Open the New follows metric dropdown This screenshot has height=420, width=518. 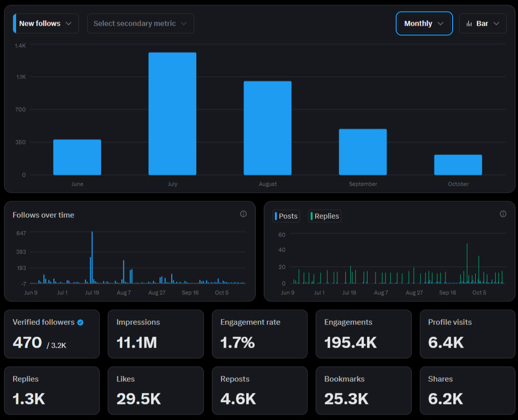point(46,24)
